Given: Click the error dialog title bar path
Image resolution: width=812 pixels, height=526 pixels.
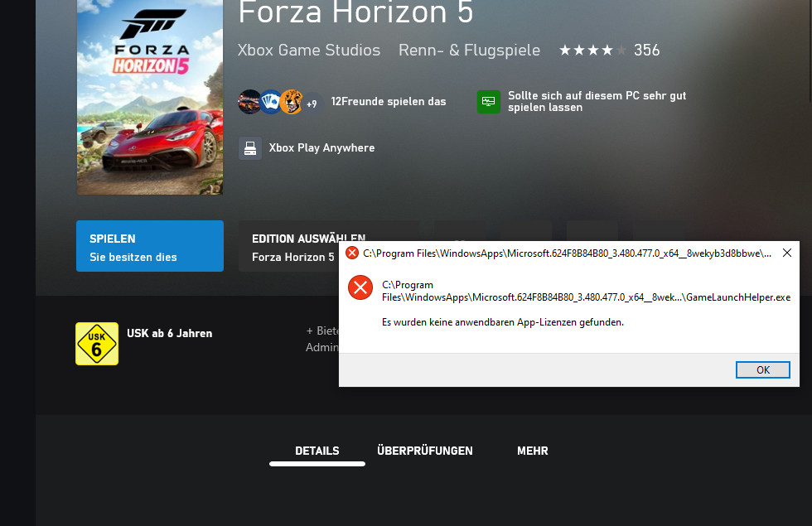Looking at the screenshot, I should point(567,253).
